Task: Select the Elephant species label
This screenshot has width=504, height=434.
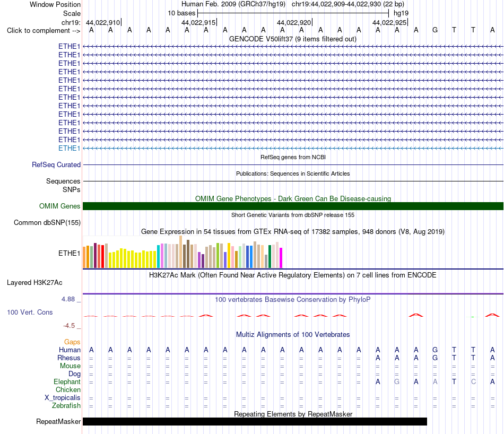Action: click(x=67, y=381)
